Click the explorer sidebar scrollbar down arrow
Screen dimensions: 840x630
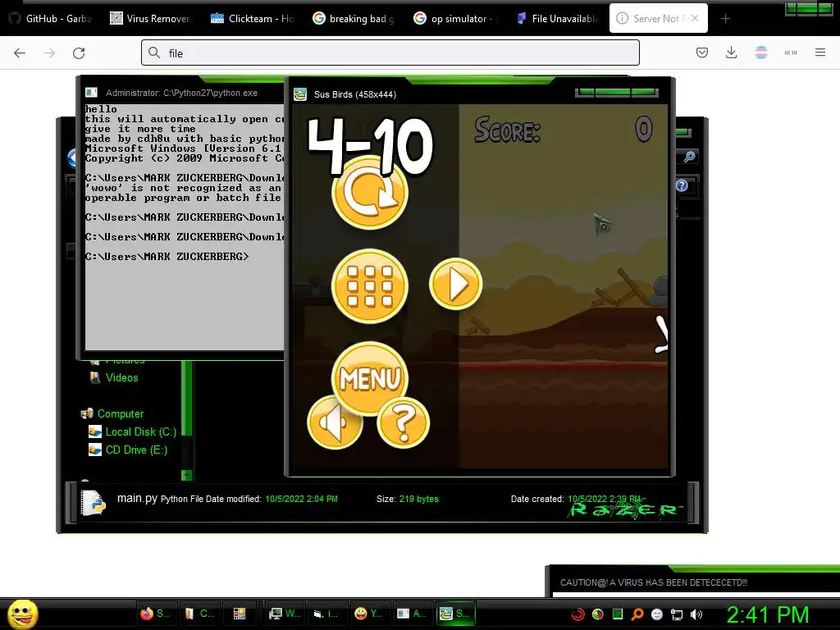186,475
